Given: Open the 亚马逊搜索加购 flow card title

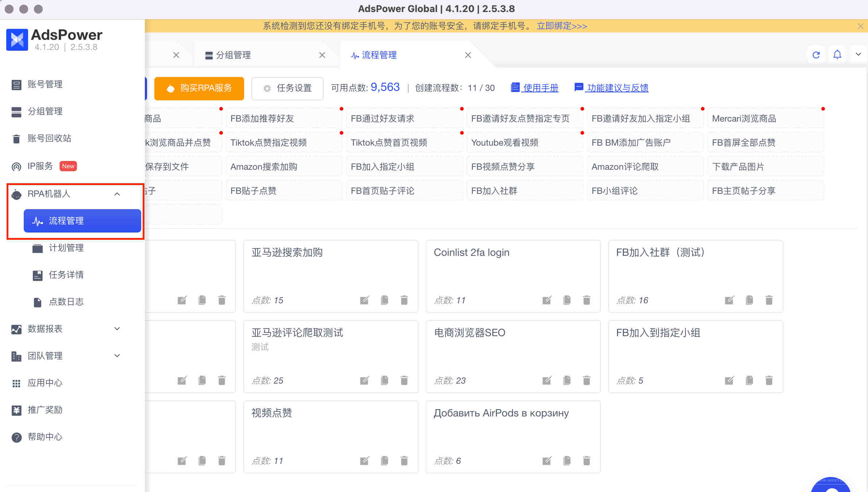Looking at the screenshot, I should pyautogui.click(x=287, y=253).
